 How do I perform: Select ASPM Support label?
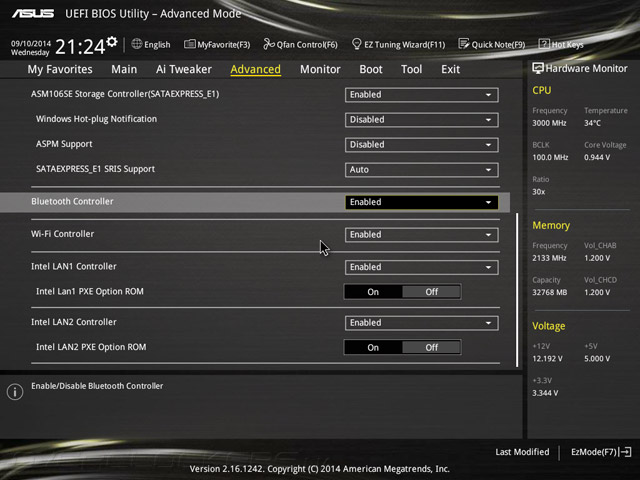pos(64,144)
